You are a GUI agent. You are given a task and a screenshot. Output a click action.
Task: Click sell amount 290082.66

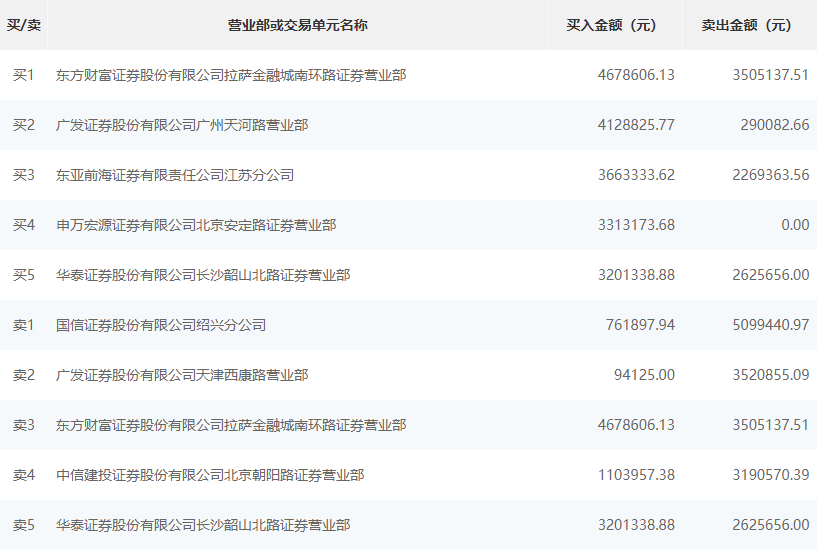775,125
